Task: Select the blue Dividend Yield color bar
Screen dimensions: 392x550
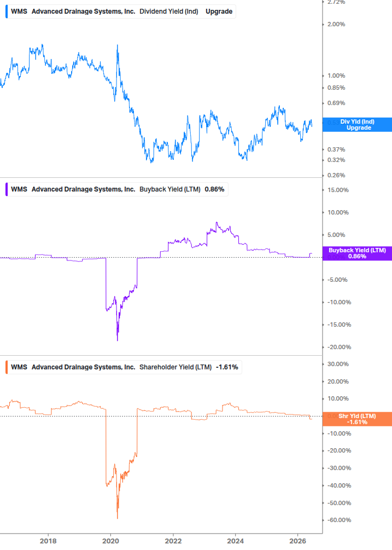Action: click(x=7, y=11)
